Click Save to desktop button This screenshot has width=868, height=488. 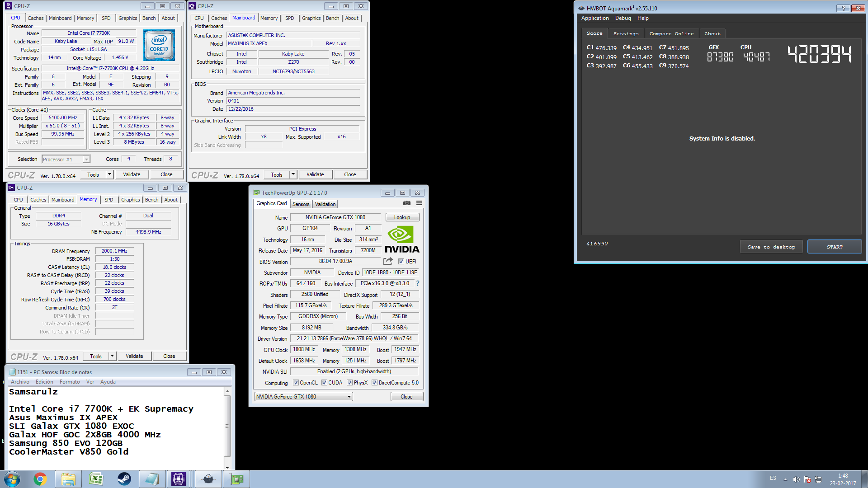(x=771, y=247)
